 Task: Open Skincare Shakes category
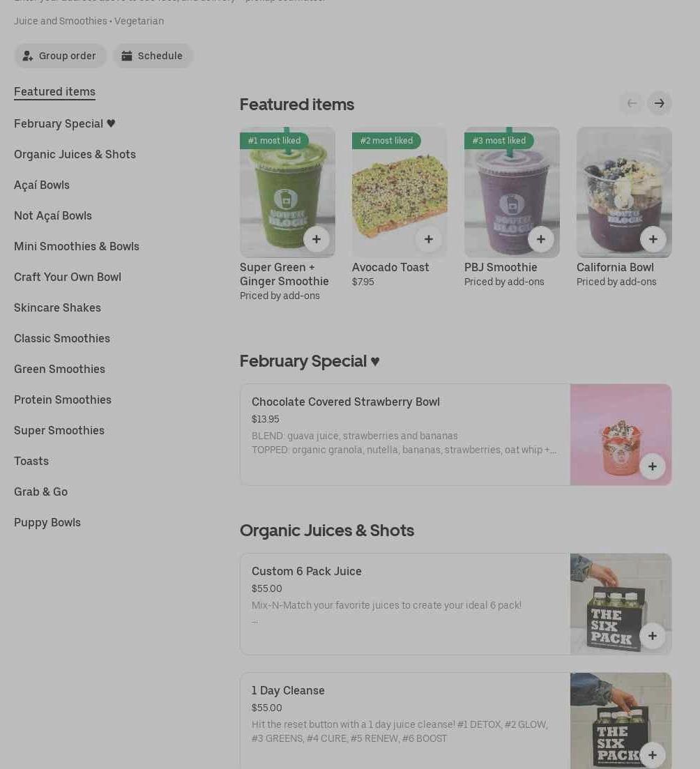tap(57, 307)
